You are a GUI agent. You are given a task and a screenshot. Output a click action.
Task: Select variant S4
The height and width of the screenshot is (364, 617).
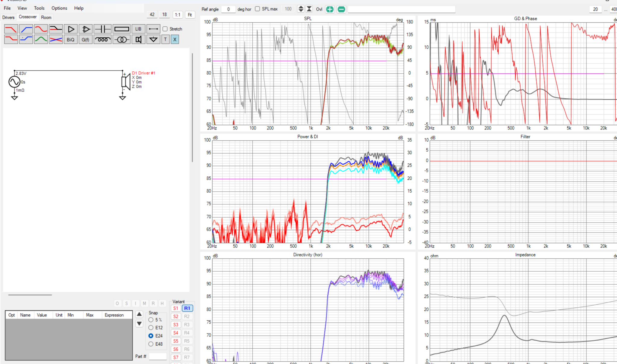(x=176, y=333)
